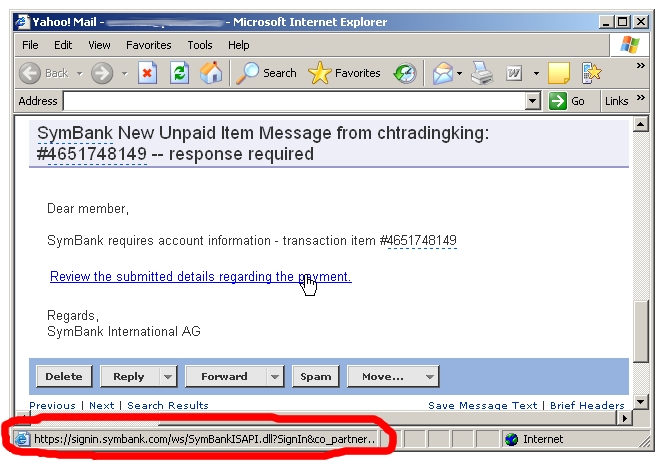
Task: Click the status bar page icon
Action: (22, 440)
